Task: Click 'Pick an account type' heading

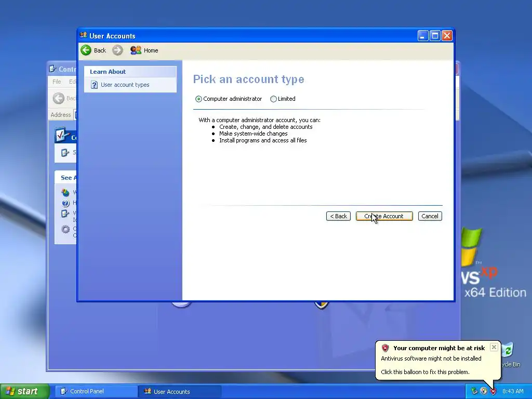Action: 249,79
